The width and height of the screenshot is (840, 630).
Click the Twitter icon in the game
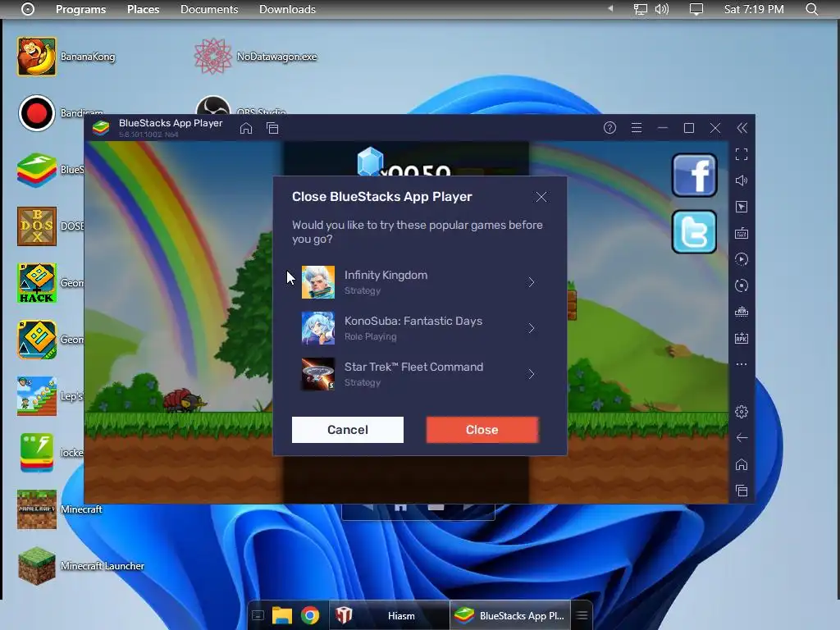pyautogui.click(x=694, y=232)
